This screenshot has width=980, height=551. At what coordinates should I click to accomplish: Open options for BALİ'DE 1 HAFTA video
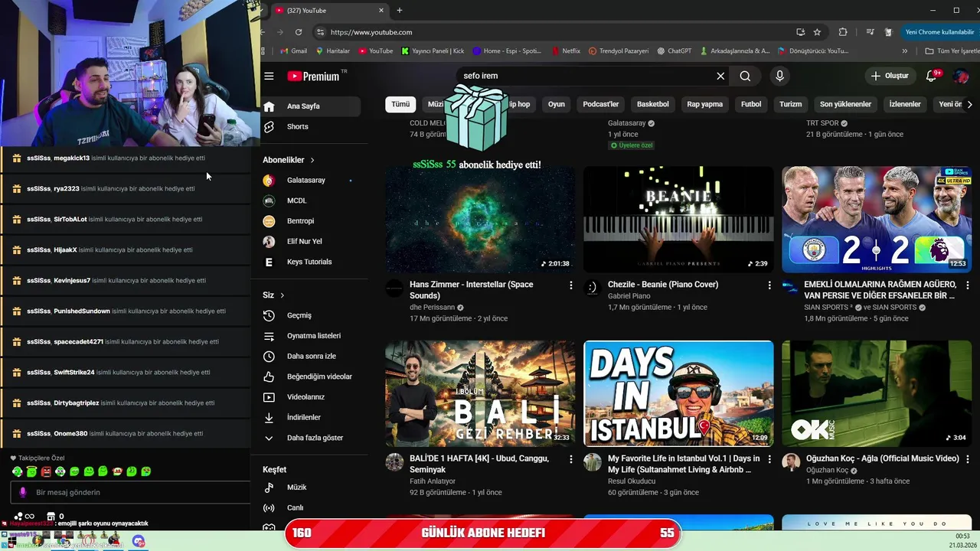tap(570, 459)
